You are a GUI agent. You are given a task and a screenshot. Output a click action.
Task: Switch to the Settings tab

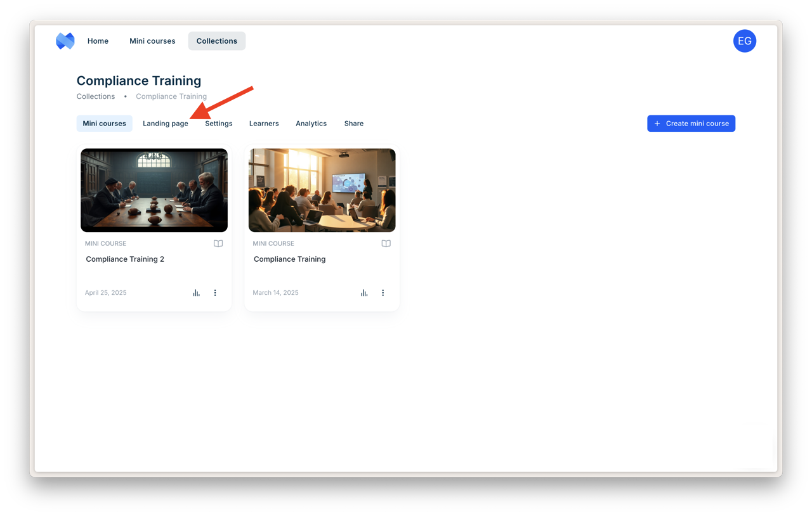click(218, 124)
